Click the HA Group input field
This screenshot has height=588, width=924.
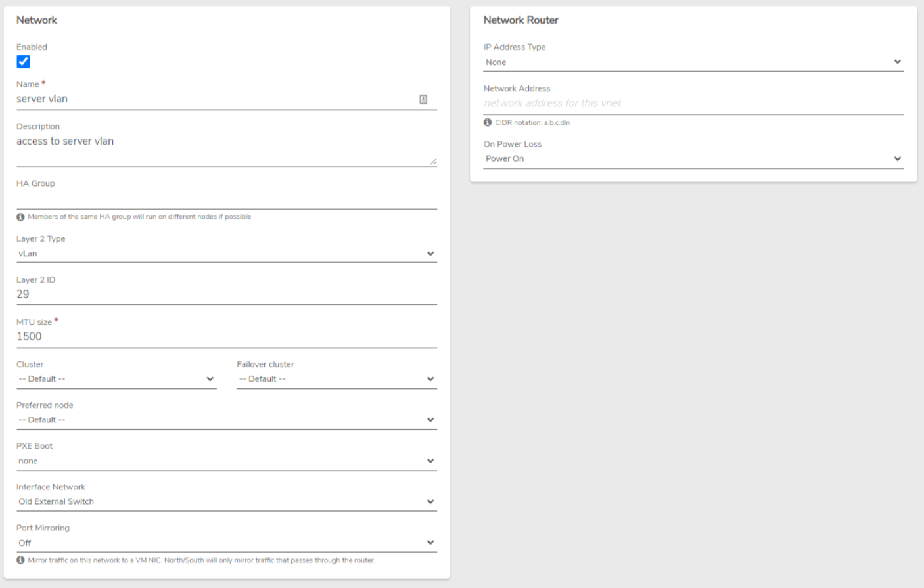[227, 199]
